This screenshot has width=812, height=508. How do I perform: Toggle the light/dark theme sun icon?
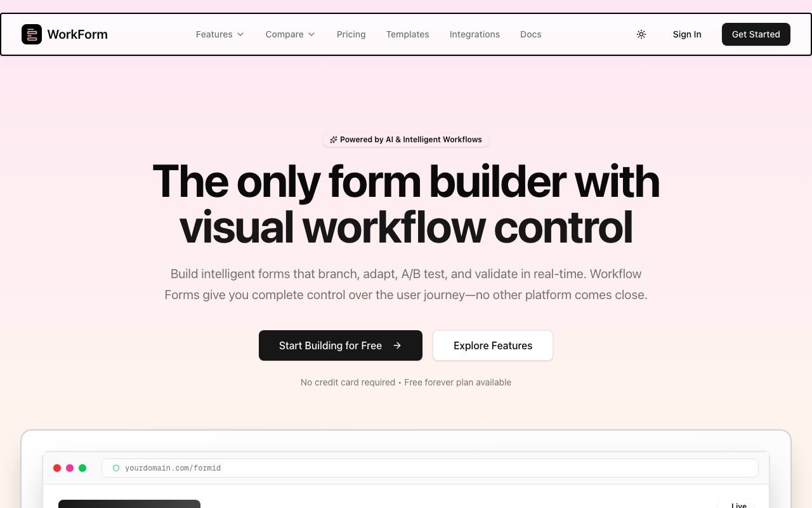click(x=641, y=34)
